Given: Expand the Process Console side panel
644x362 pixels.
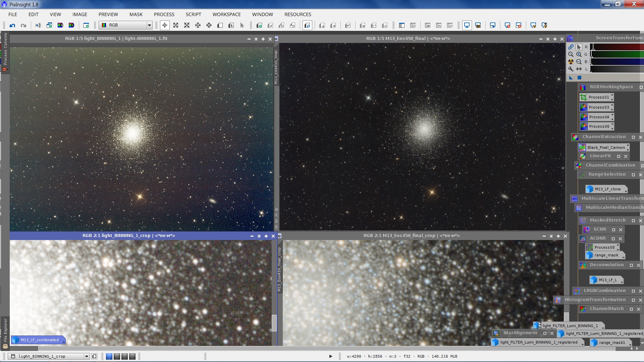Looking at the screenshot, I should coord(5,49).
